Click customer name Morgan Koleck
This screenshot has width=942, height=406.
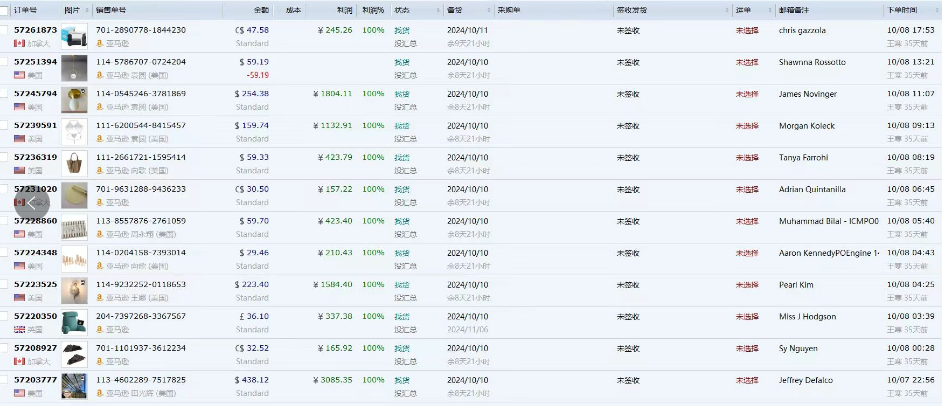coord(807,126)
